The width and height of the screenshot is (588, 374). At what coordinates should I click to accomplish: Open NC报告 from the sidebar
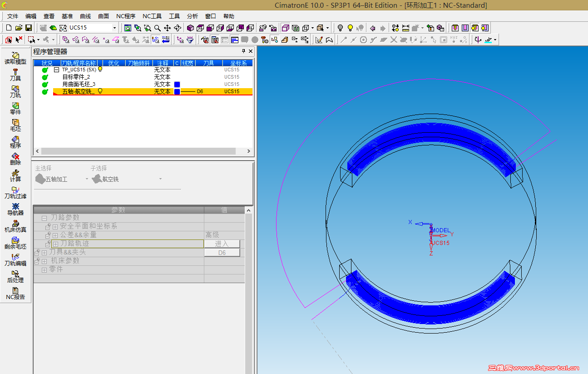pyautogui.click(x=15, y=293)
